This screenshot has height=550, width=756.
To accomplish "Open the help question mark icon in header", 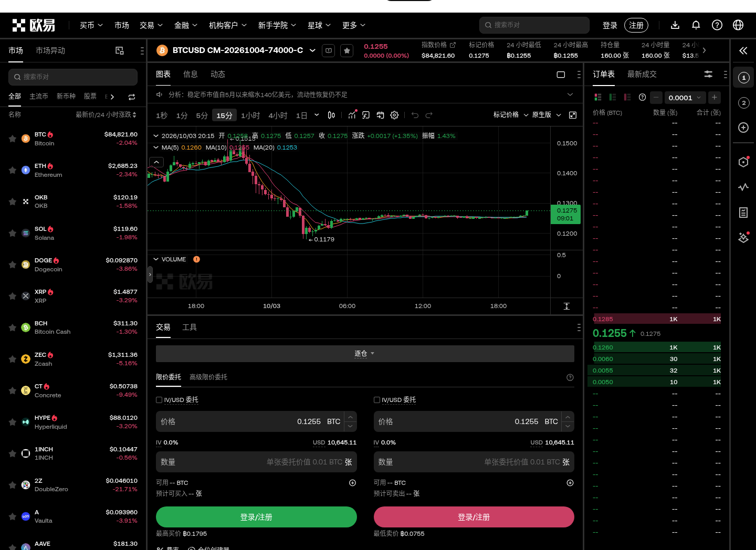I will click(717, 25).
